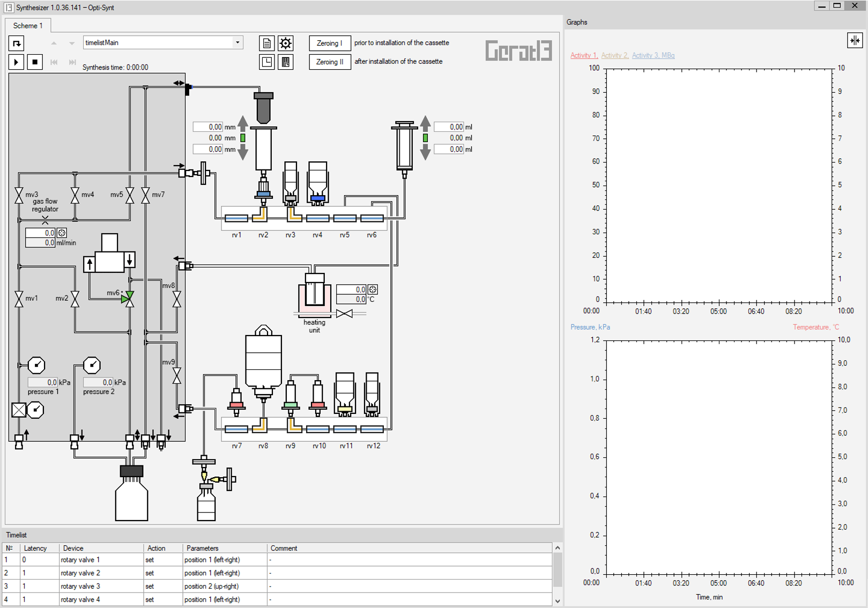Toggle valve mv3
Viewport: 868px width, 608px height.
point(19,195)
